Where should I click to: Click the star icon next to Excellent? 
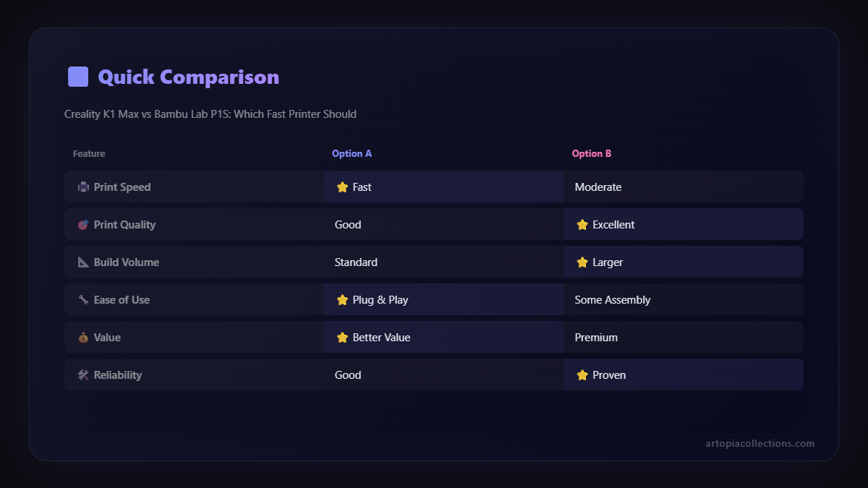tap(582, 225)
